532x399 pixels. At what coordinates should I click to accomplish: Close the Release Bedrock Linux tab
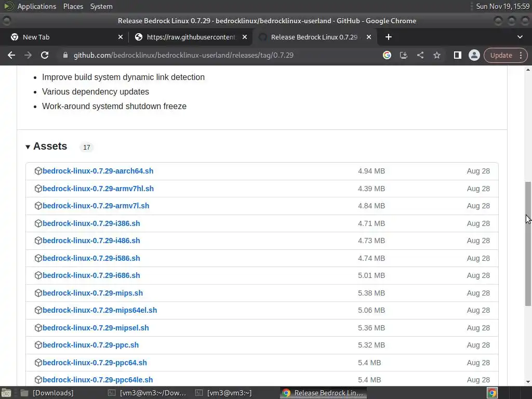[x=369, y=37]
